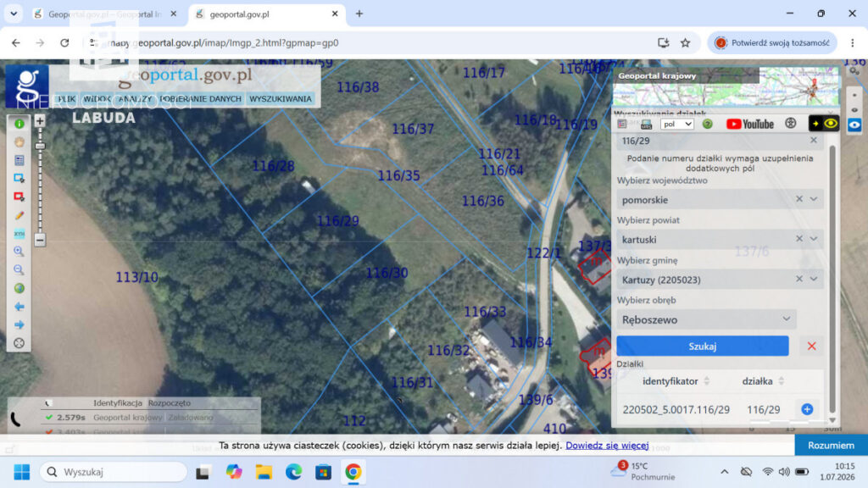Click the WMS layers icon in panel toolbar

click(646, 124)
